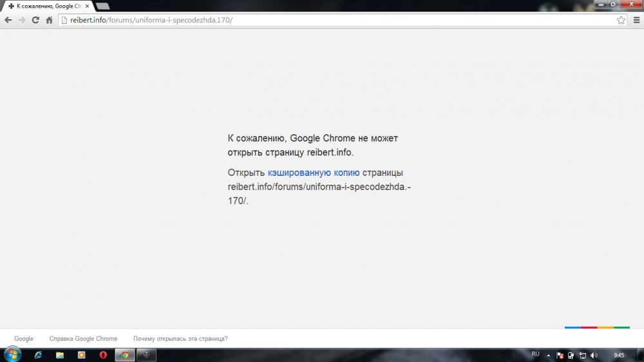Click the power/battery tray icon

coord(571,356)
